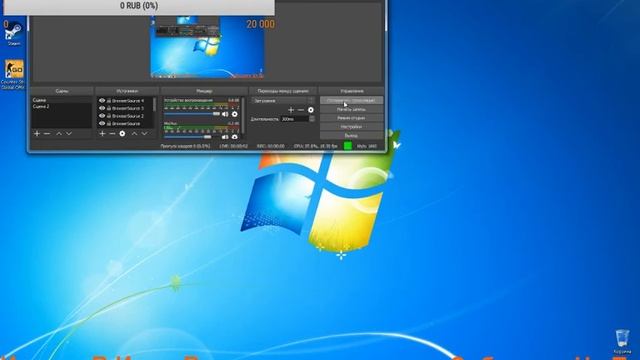This screenshot has width=640, height=360.
Task: Hide the bottom BrowserSource with its eye icon
Action: 102,123
